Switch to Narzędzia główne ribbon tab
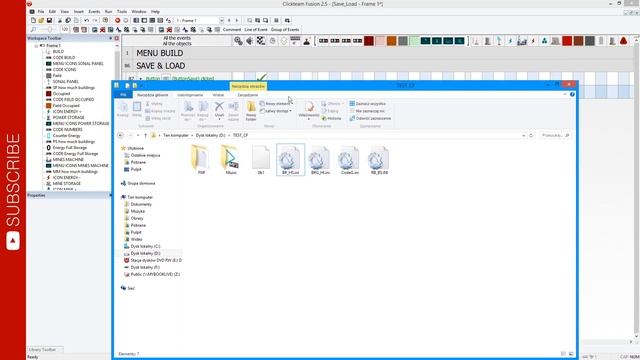640x360 pixels. (153, 95)
